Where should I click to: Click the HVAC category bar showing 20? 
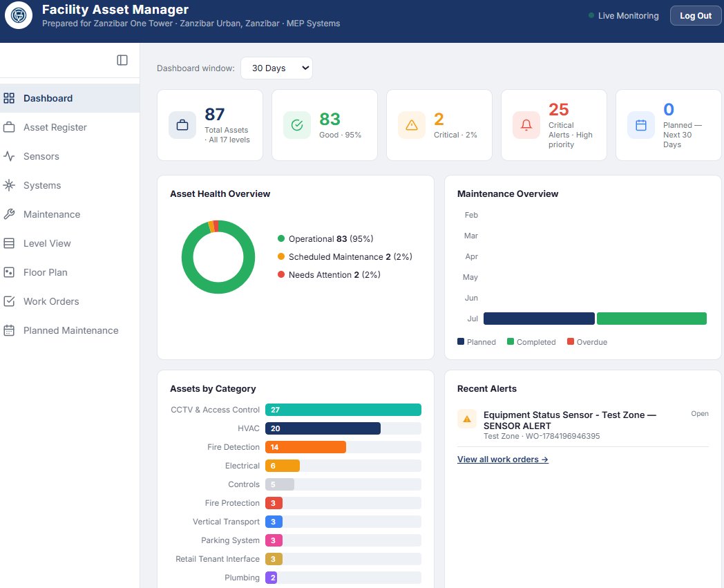pyautogui.click(x=323, y=428)
